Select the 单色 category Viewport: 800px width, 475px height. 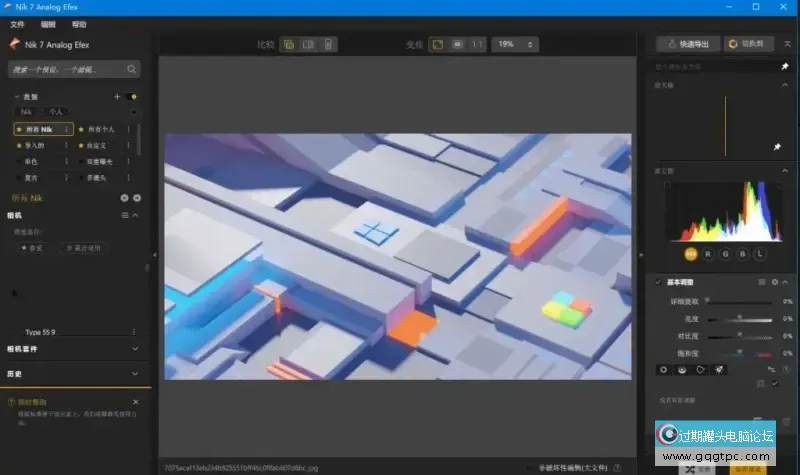click(x=31, y=162)
